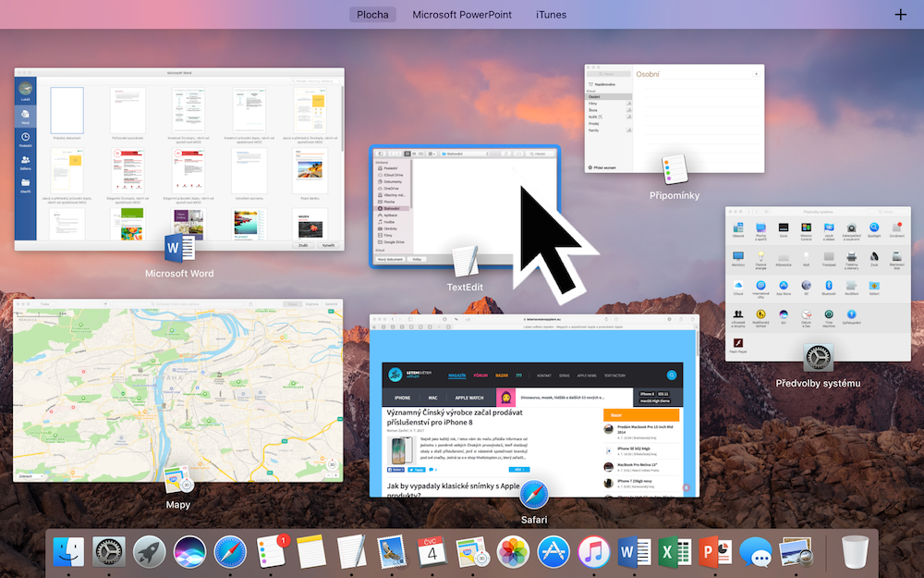Open Microsoft Word icon in Dock
Viewport: 924px width, 578px height.
634,552
